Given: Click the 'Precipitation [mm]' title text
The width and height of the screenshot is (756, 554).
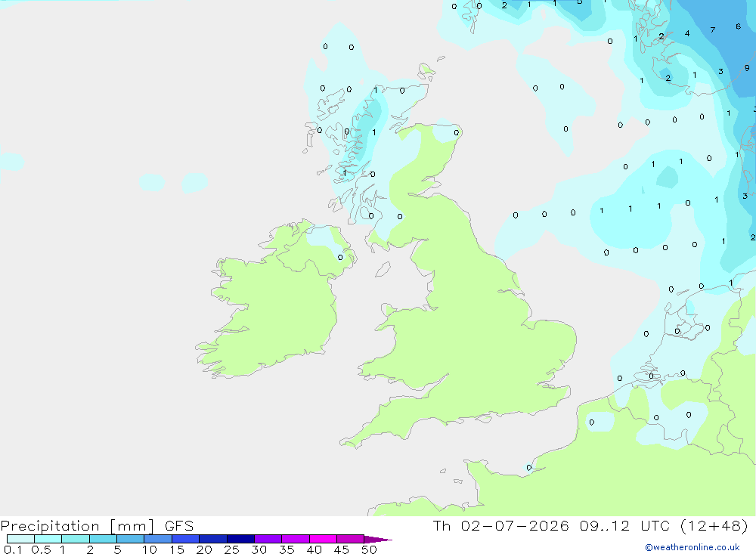Looking at the screenshot, I should click(x=77, y=526).
